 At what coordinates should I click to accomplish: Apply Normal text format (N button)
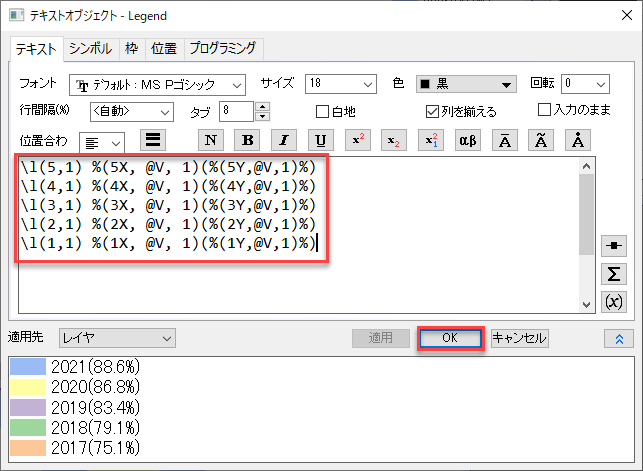(x=211, y=140)
